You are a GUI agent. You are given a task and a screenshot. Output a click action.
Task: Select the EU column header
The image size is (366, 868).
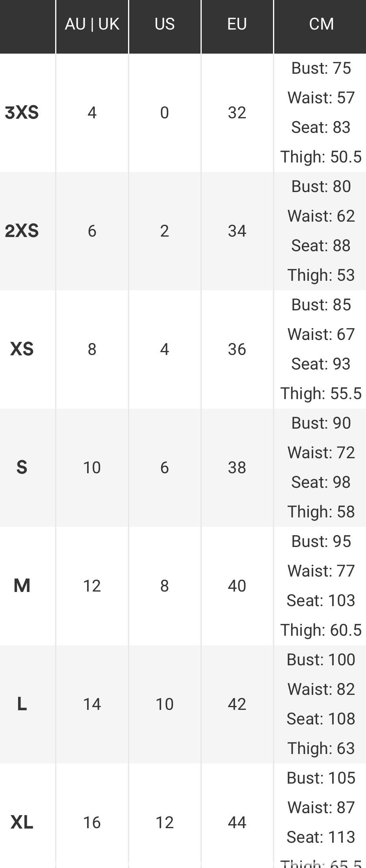click(x=237, y=24)
